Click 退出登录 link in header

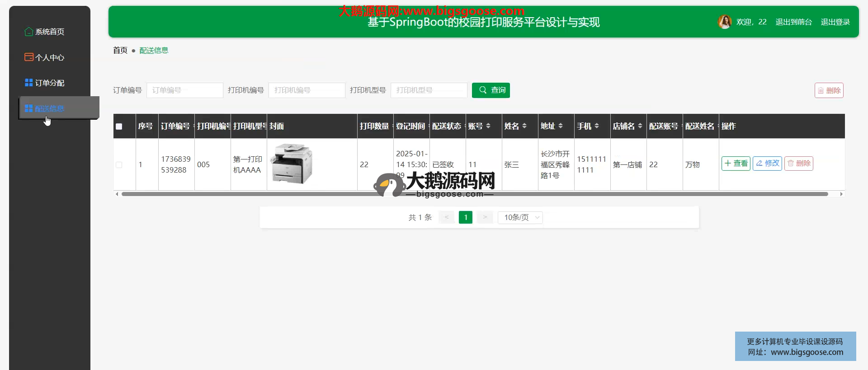point(835,22)
